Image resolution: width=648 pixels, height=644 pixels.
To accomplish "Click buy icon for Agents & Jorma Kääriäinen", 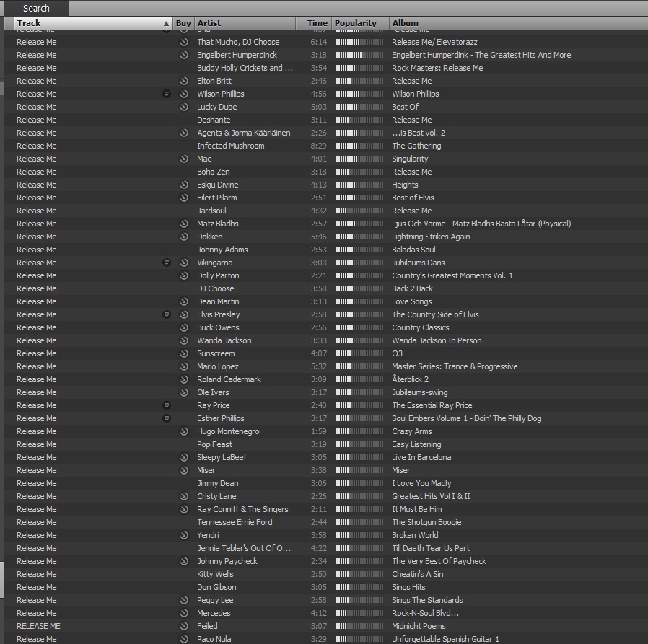I will (x=184, y=133).
